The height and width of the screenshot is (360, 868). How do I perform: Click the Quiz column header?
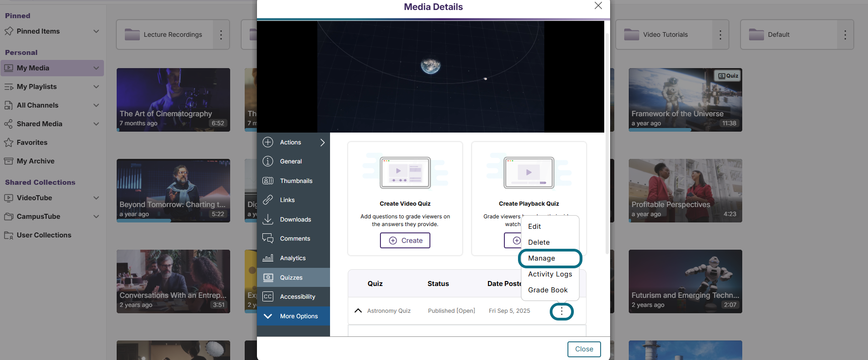point(375,284)
